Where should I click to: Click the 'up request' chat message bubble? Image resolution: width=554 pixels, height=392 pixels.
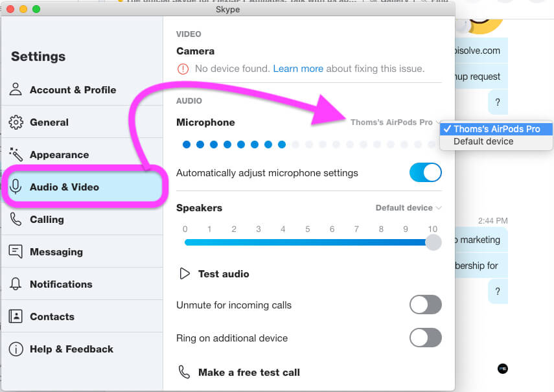click(481, 76)
